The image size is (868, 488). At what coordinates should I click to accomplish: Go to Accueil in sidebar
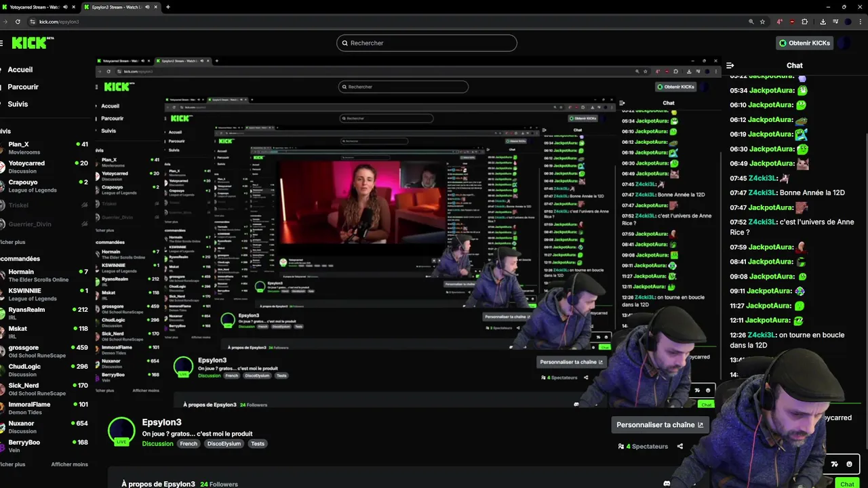point(20,70)
